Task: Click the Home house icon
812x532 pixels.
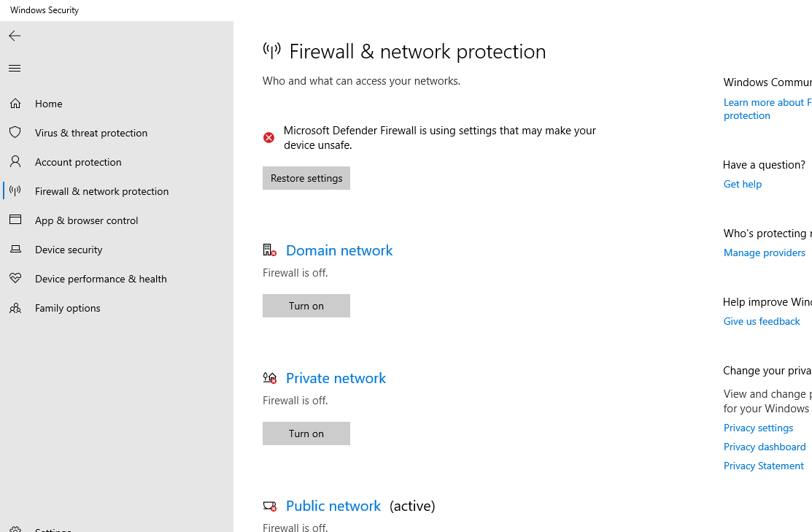Action: pos(15,104)
